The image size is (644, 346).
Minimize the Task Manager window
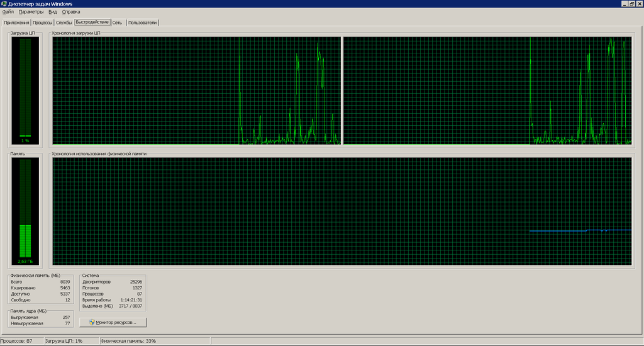click(x=625, y=4)
